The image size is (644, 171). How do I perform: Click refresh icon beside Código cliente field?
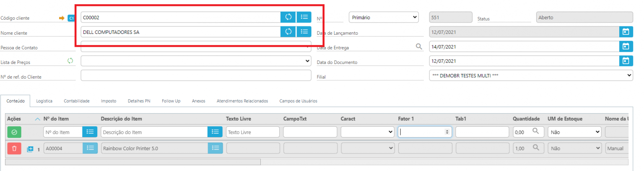point(288,17)
